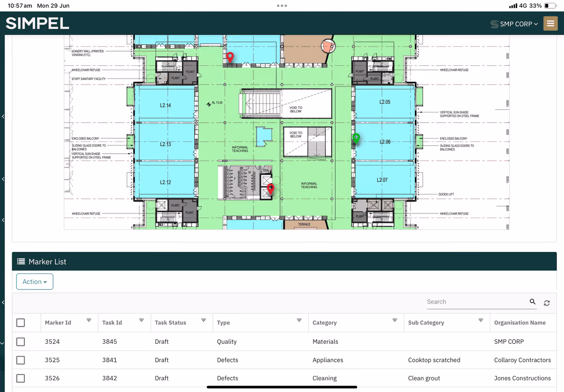
Task: Sort by Task Status column header
Action: coord(171,322)
